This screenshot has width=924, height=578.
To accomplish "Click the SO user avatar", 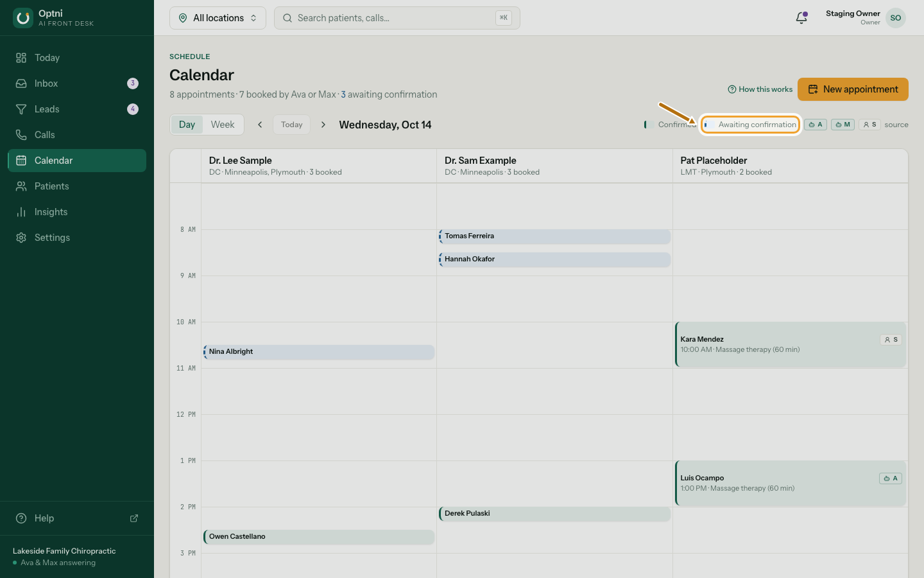I will click(x=896, y=18).
